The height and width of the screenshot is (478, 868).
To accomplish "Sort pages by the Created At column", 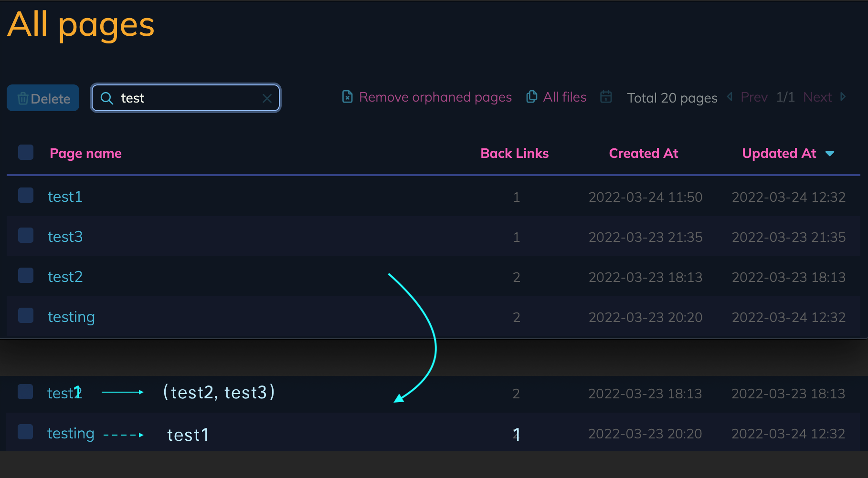I will tap(643, 153).
